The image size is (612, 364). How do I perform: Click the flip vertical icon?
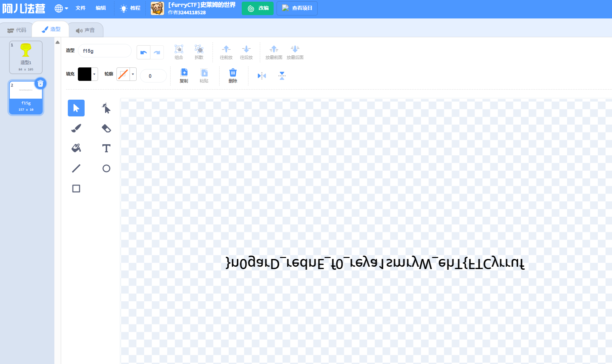click(x=282, y=76)
